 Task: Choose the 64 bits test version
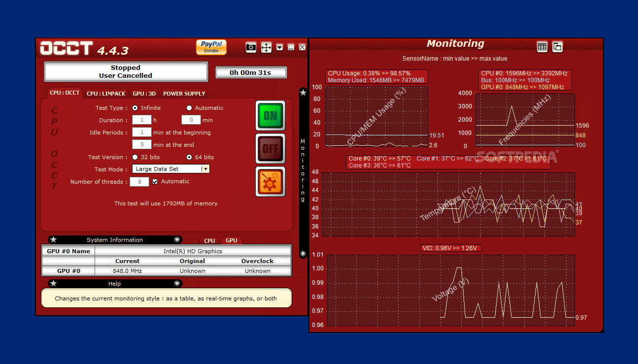[189, 157]
